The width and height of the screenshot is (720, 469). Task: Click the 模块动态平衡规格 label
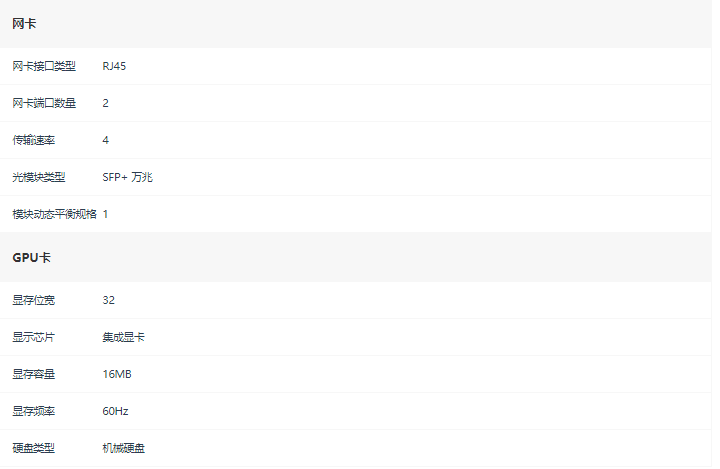point(55,214)
